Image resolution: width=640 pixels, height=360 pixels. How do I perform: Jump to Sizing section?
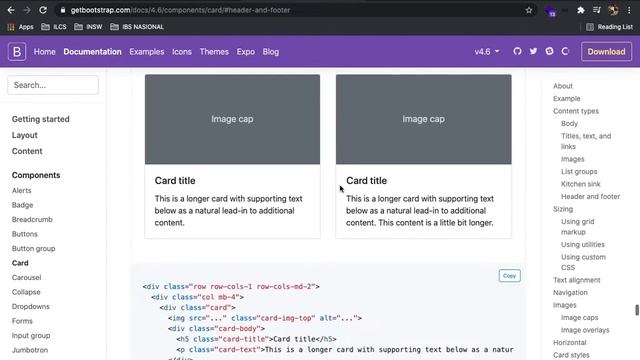(x=563, y=209)
